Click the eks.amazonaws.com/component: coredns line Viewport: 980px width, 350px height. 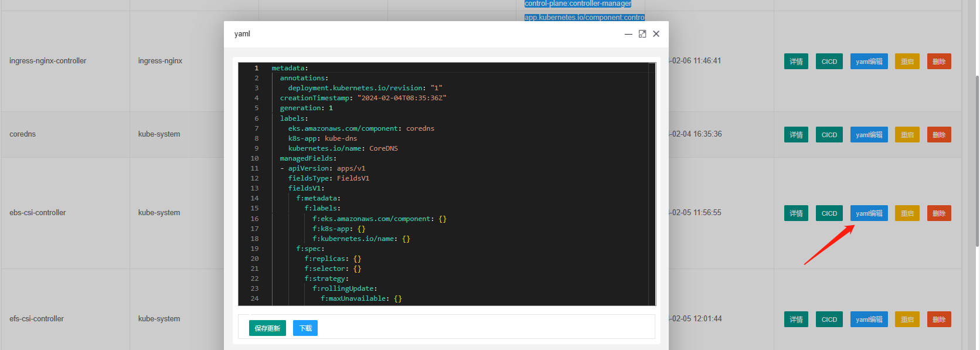[361, 128]
